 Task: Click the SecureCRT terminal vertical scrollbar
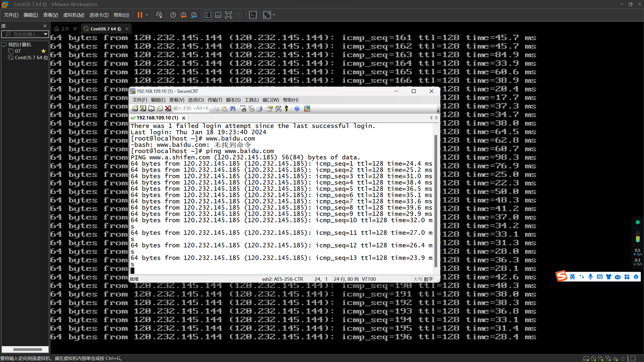click(436, 201)
